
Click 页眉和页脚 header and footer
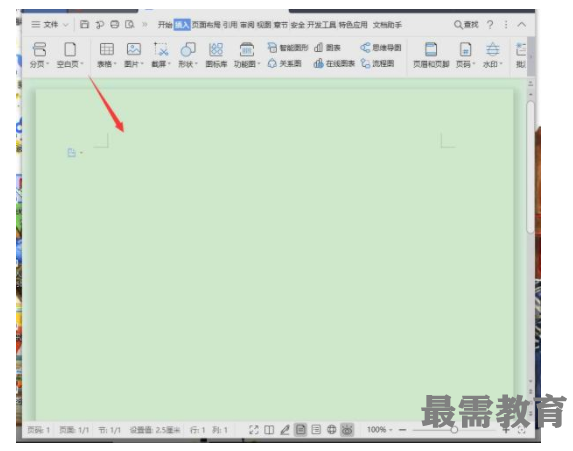pos(431,55)
